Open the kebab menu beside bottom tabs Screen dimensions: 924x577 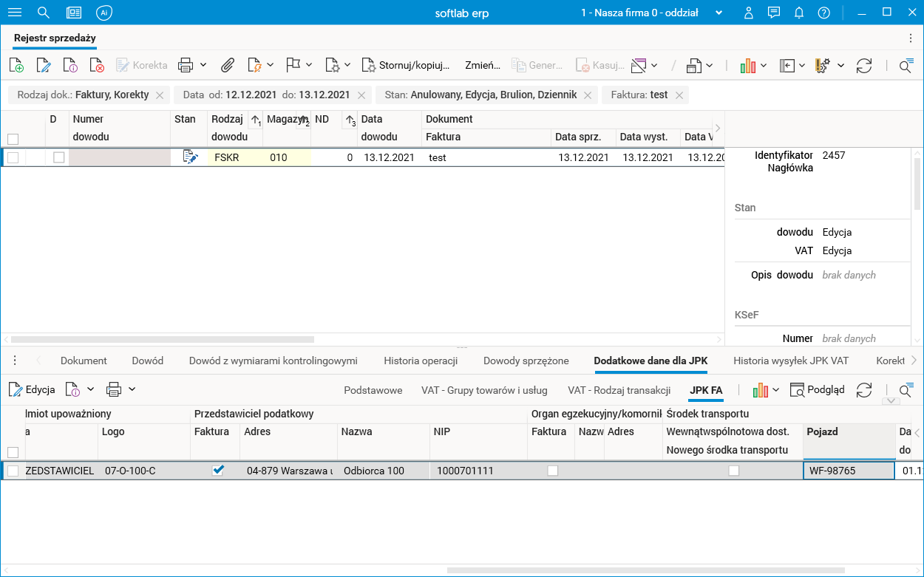point(15,361)
